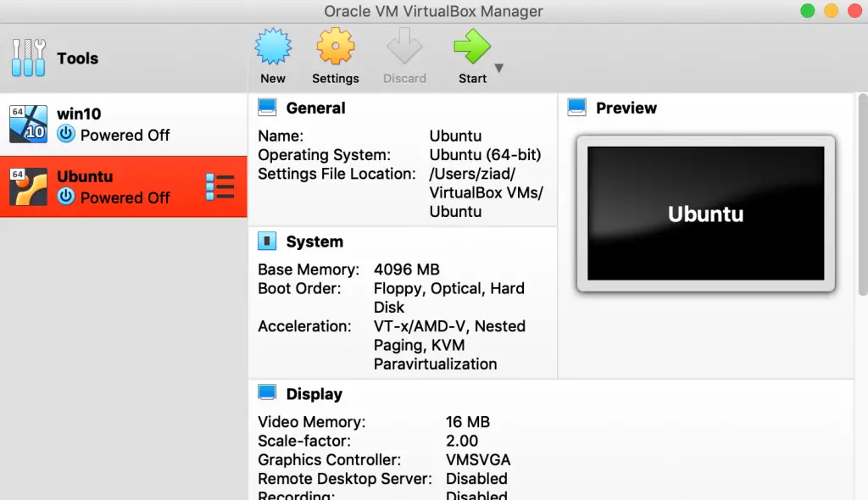Click the Ubuntu Powered Off power icon
This screenshot has height=500, width=868.
[66, 197]
